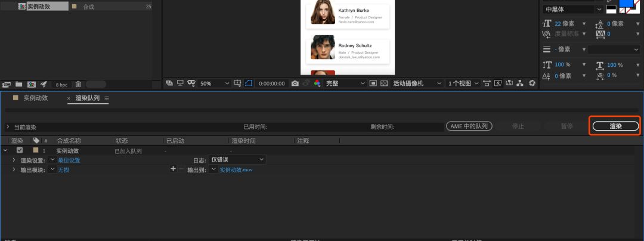
Task: Toggle the 3D glasses preview icon
Action: click(191, 84)
